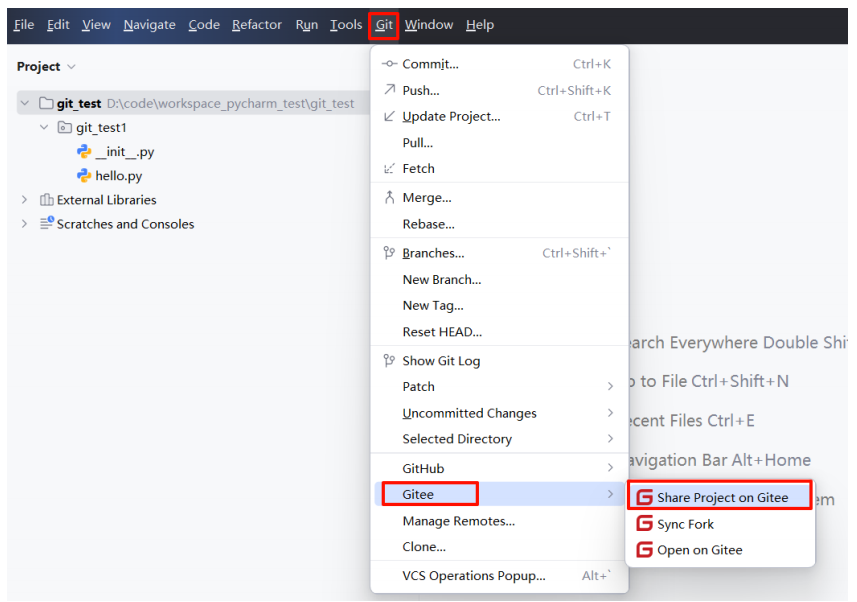The height and width of the screenshot is (602, 857).
Task: Select the __init__.py file name
Action: click(125, 151)
